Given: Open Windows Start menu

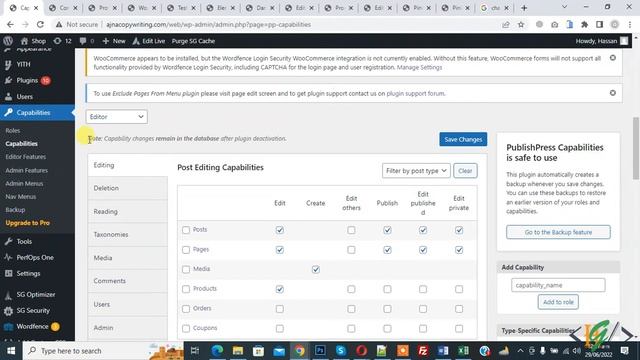Looking at the screenshot, I should coord(11,351).
